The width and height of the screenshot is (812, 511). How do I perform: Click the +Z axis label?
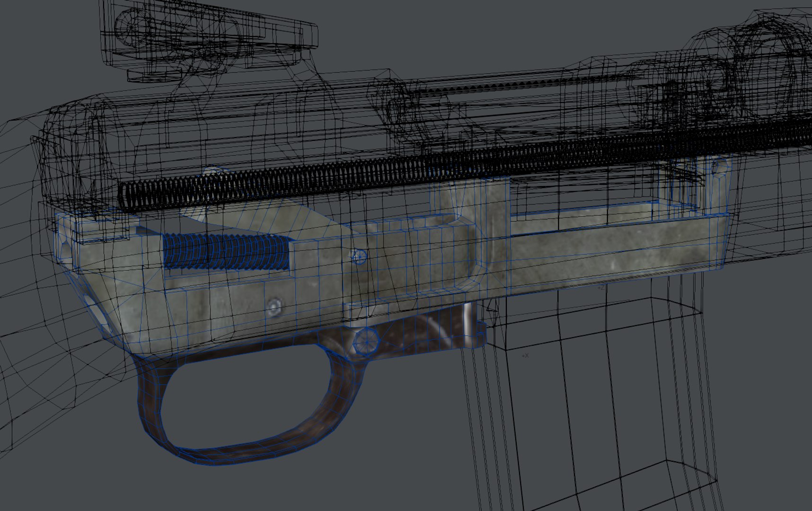(600, 287)
